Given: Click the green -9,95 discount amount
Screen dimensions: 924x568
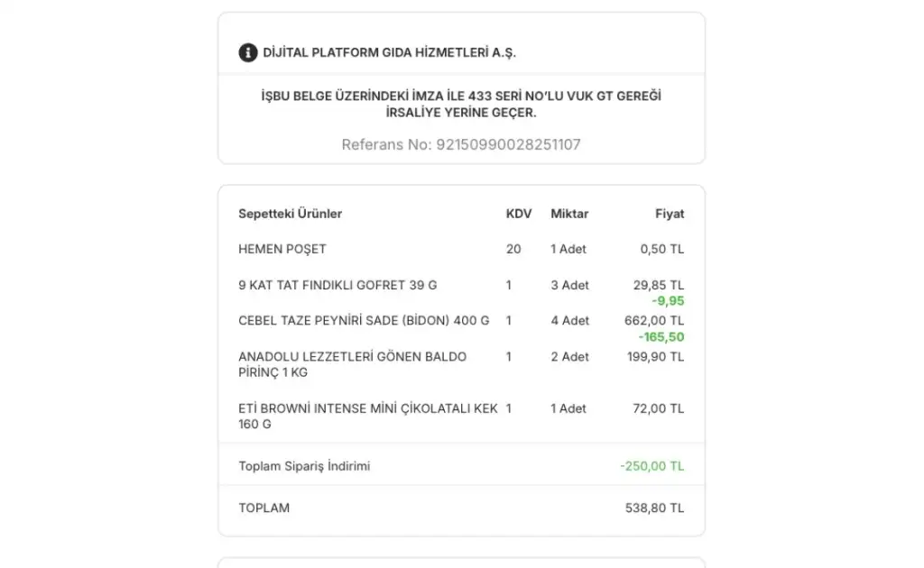Looking at the screenshot, I should (x=667, y=301).
